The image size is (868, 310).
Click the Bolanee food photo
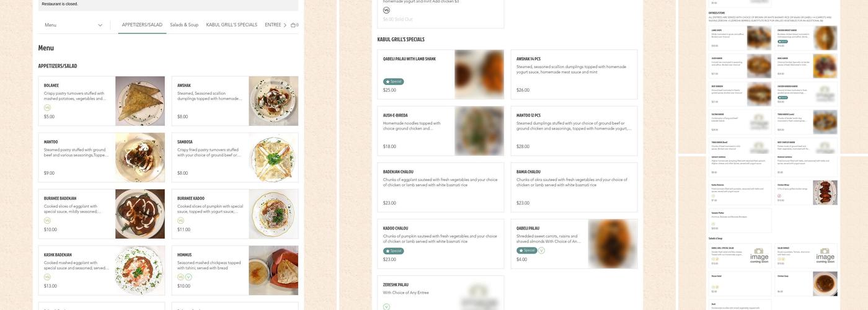[x=140, y=101]
